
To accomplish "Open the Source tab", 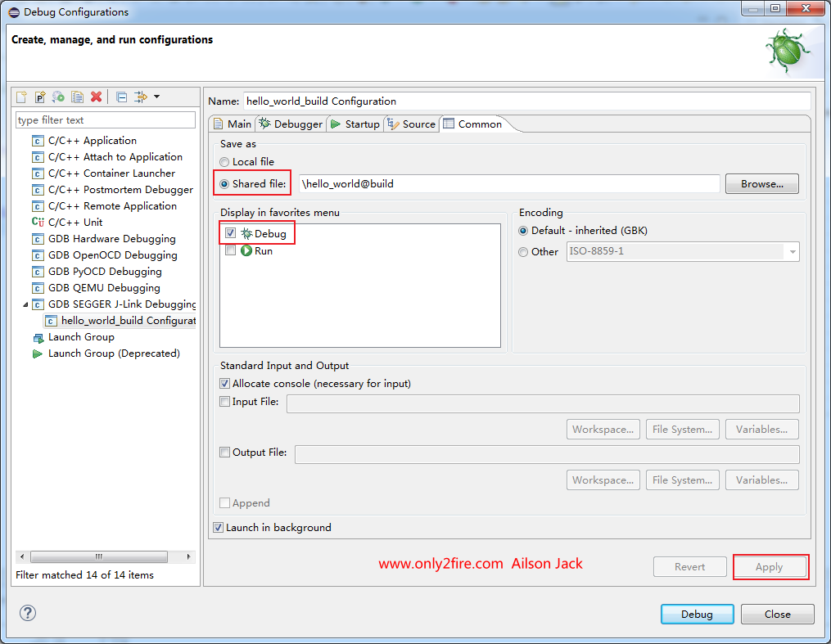I will point(411,124).
